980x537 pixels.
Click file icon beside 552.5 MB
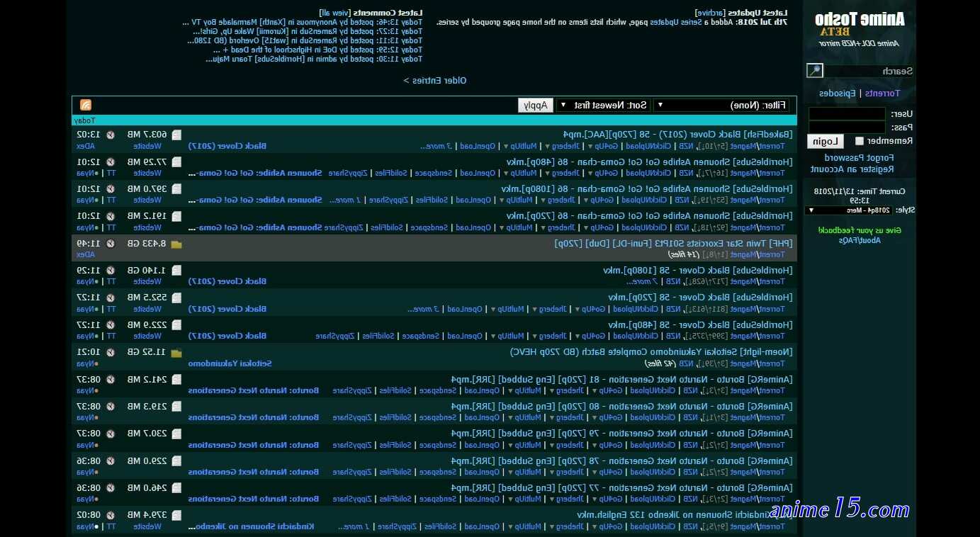(176, 298)
